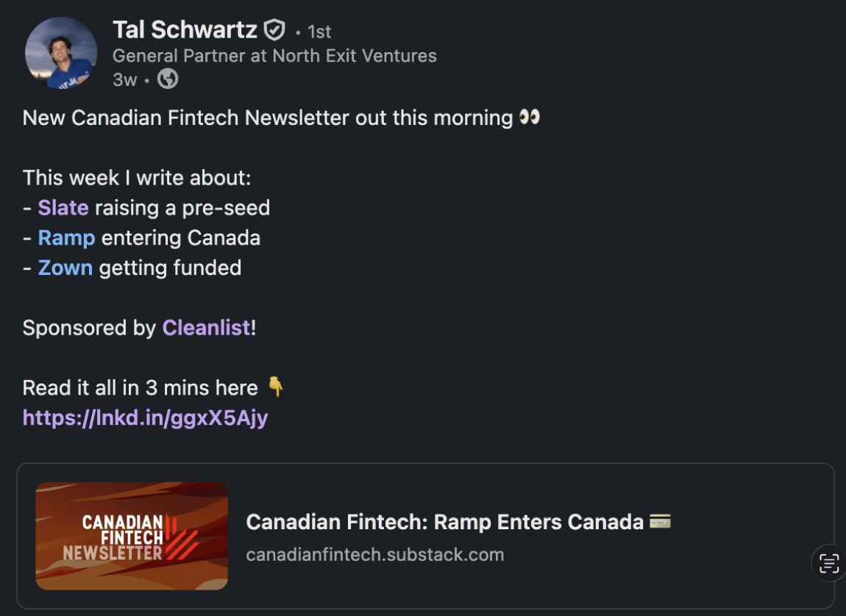846x616 pixels.
Task: Click the credit card emoji in article title
Action: click(x=660, y=522)
